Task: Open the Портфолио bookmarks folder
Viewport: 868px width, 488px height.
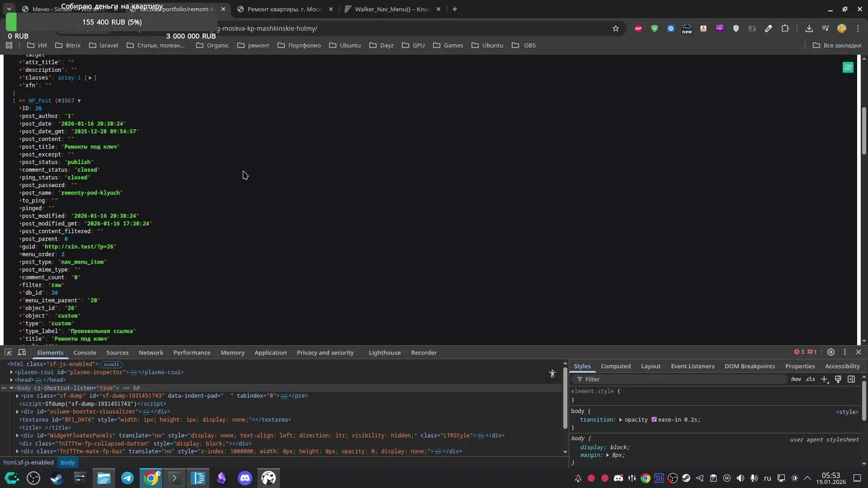Action: [x=298, y=45]
